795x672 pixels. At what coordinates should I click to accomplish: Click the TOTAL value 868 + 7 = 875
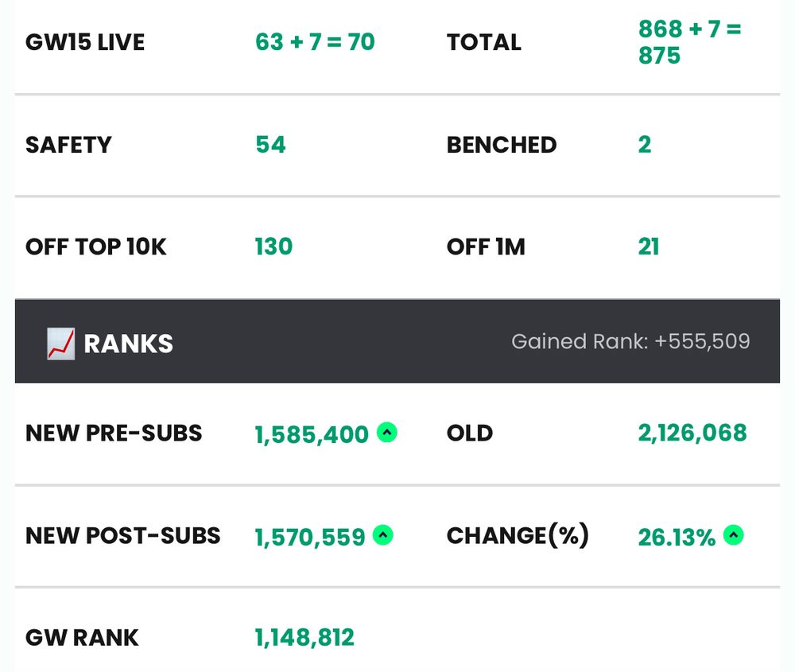coord(689,43)
